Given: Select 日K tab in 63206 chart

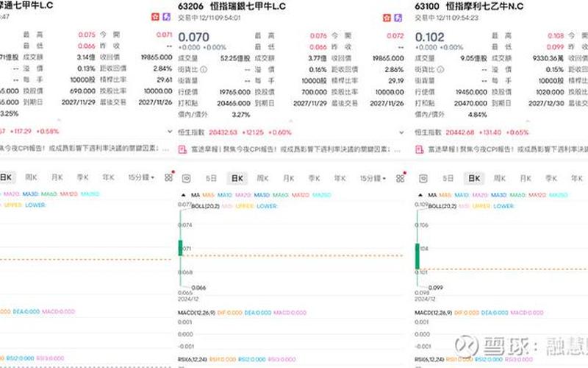Looking at the screenshot, I should point(237,178).
